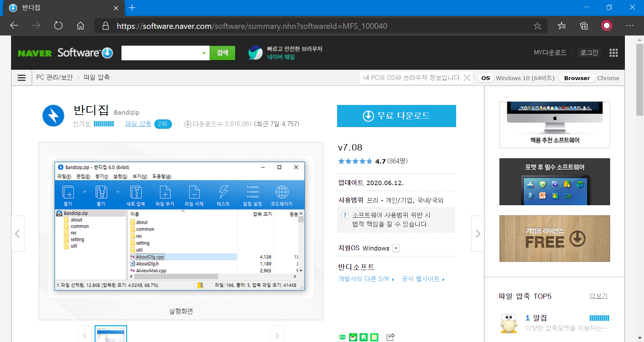Click 업데이트 2020.06.12. text
Screen dimensions: 644x342
tap(371, 183)
